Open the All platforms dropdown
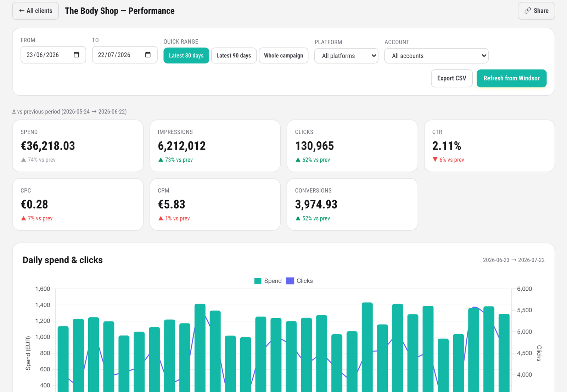Image resolution: width=567 pixels, height=392 pixels. [x=346, y=56]
